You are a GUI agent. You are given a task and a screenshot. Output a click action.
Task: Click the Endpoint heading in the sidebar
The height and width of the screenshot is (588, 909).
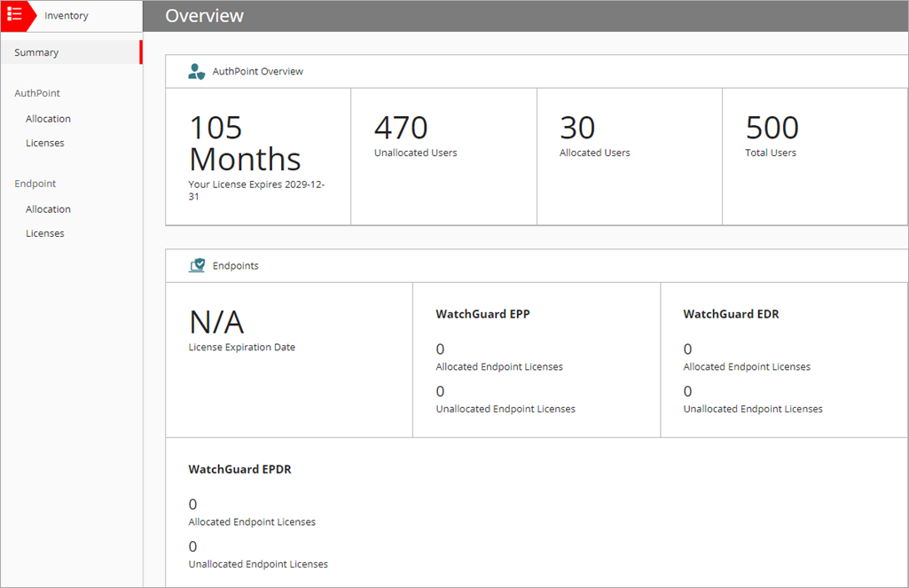coord(35,184)
